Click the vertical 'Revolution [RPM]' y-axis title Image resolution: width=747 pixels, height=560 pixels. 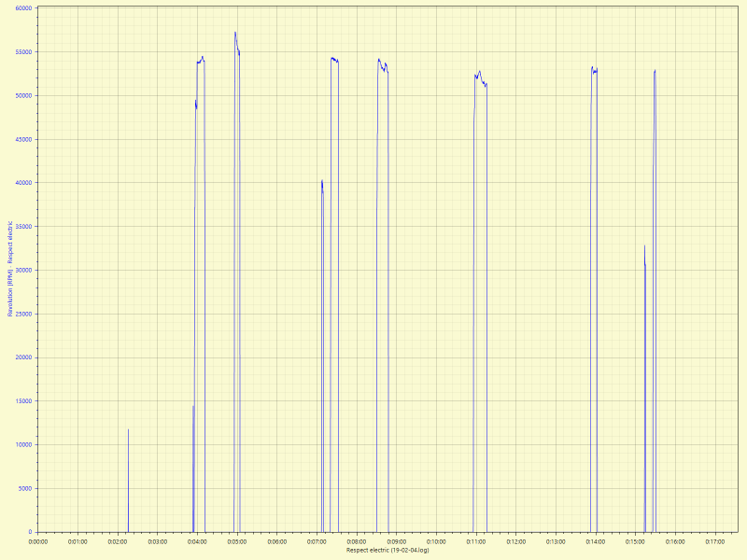10,269
